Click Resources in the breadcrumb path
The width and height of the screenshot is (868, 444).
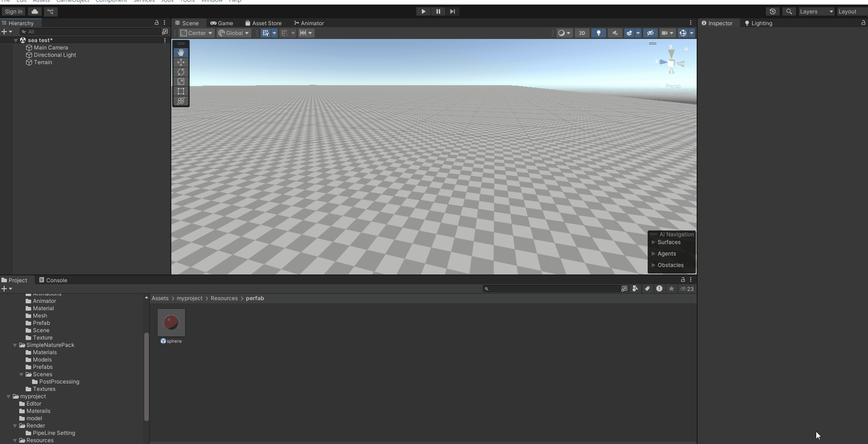coord(224,298)
